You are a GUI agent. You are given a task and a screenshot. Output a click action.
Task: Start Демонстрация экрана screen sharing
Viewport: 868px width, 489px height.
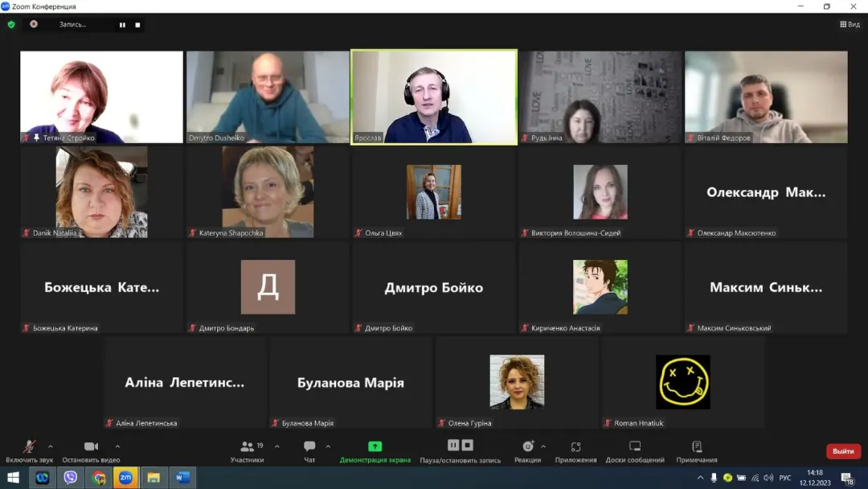(375, 451)
